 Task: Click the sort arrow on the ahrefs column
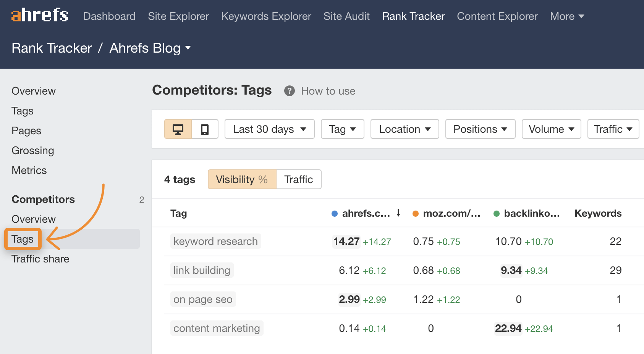coord(398,213)
